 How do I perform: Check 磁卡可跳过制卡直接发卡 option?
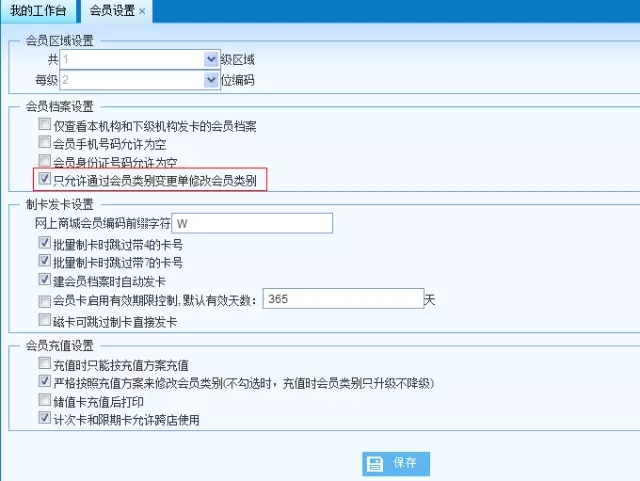point(44,320)
